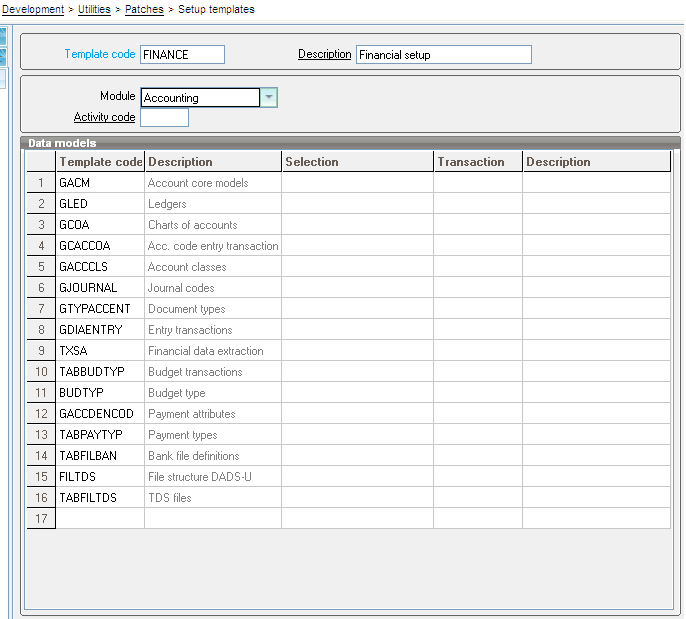Click the Bank file definitions cell

pos(213,455)
